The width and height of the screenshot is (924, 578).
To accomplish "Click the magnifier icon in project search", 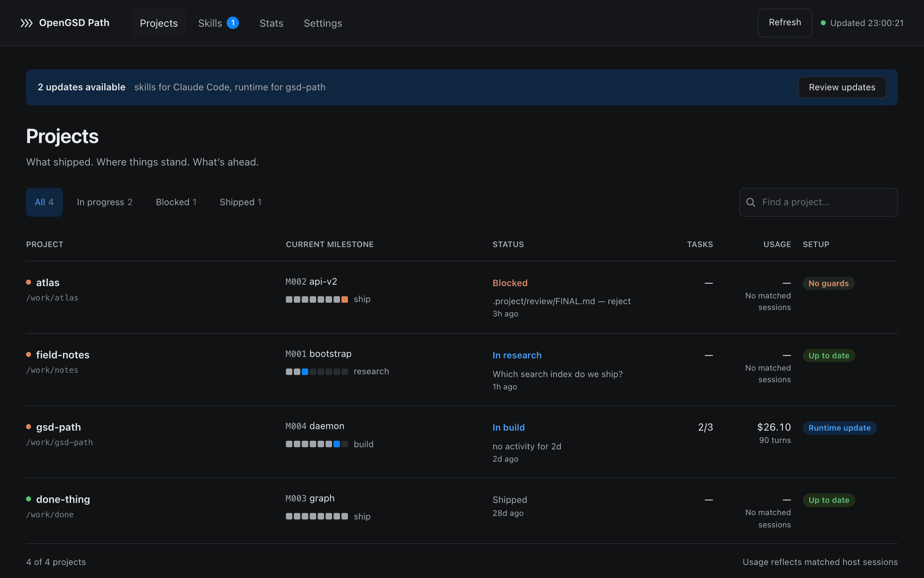I will [x=750, y=202].
